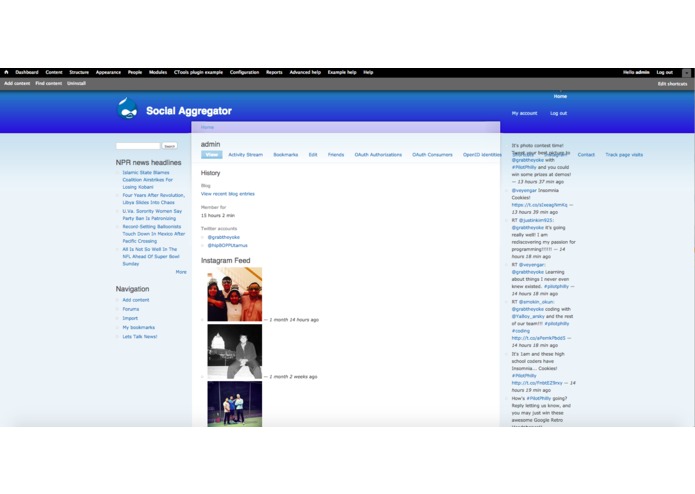Open Import in Navigation block
Image resolution: width=695 pixels, height=494 pixels.
click(x=130, y=318)
